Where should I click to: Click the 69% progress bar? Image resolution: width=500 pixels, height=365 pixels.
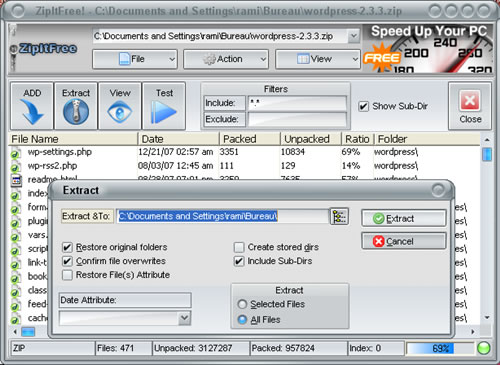tap(440, 348)
